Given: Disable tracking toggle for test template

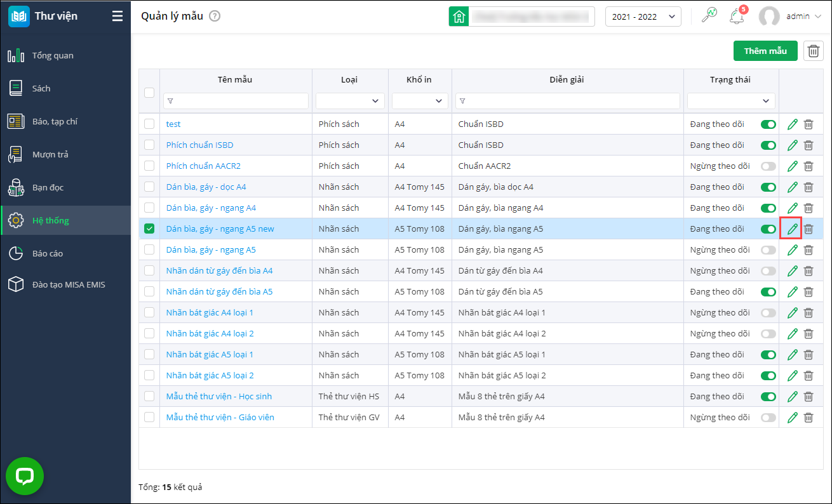Looking at the screenshot, I should [x=768, y=124].
